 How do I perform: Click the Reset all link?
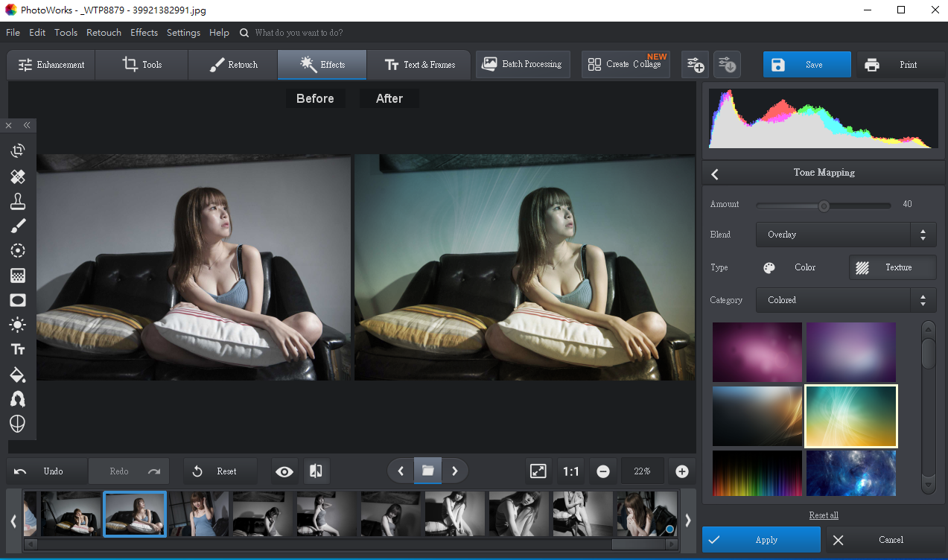(824, 515)
